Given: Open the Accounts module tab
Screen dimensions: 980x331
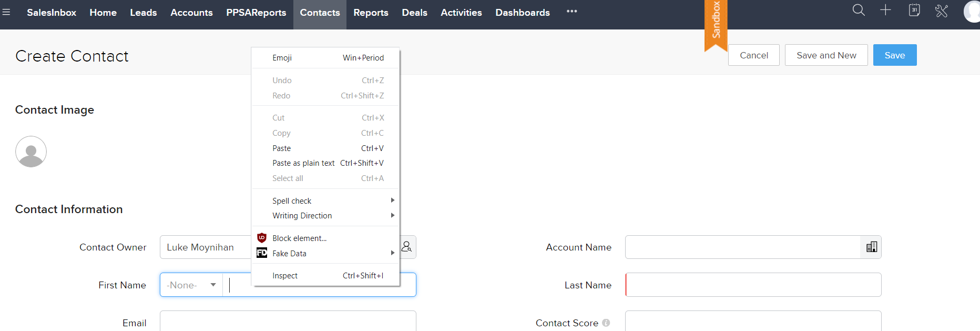Looking at the screenshot, I should (x=191, y=12).
